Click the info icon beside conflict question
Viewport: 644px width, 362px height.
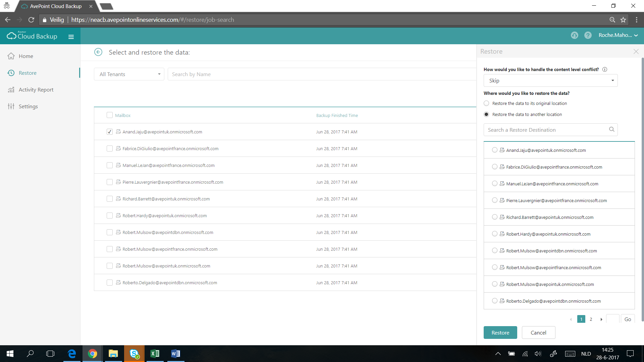(605, 69)
